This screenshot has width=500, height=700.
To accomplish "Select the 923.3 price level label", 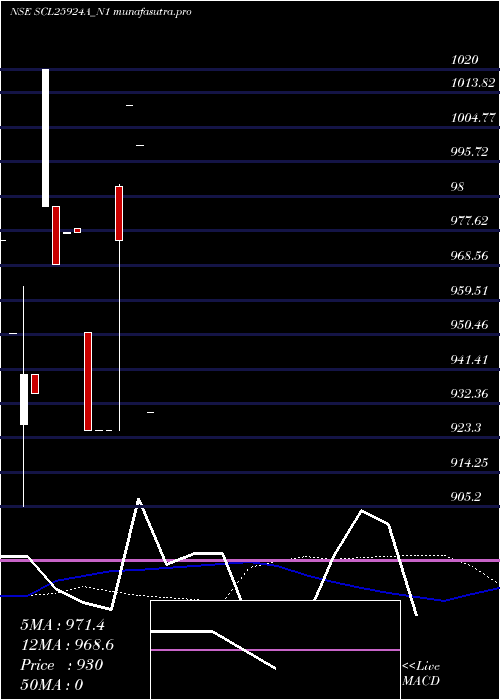I will click(x=466, y=428).
